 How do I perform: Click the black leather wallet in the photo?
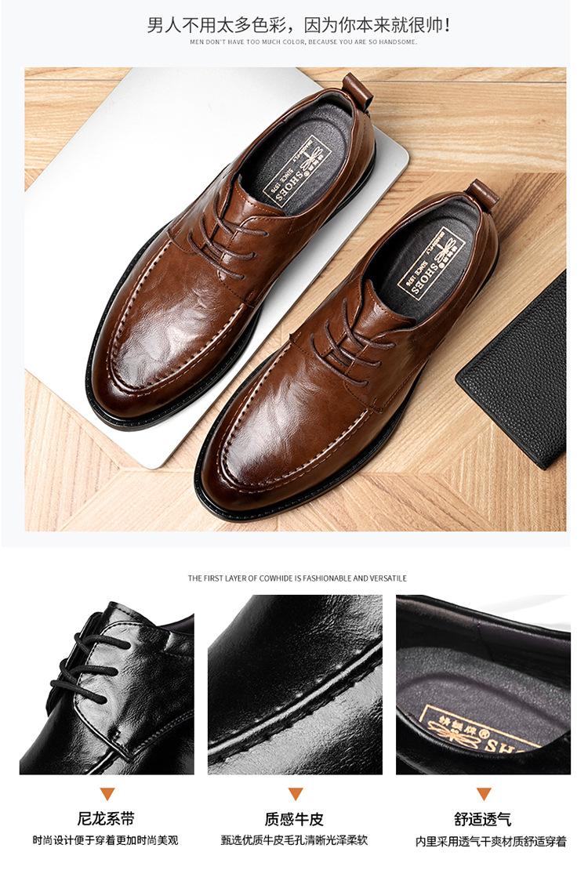(517, 372)
